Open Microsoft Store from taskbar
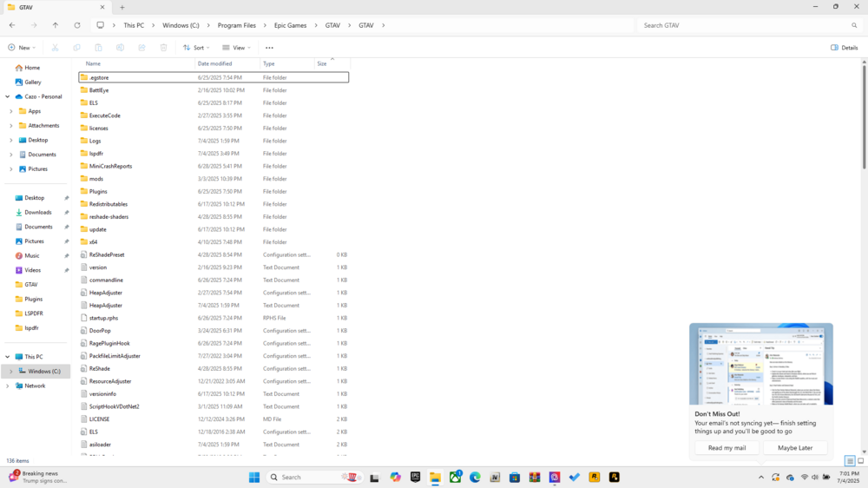 [515, 477]
